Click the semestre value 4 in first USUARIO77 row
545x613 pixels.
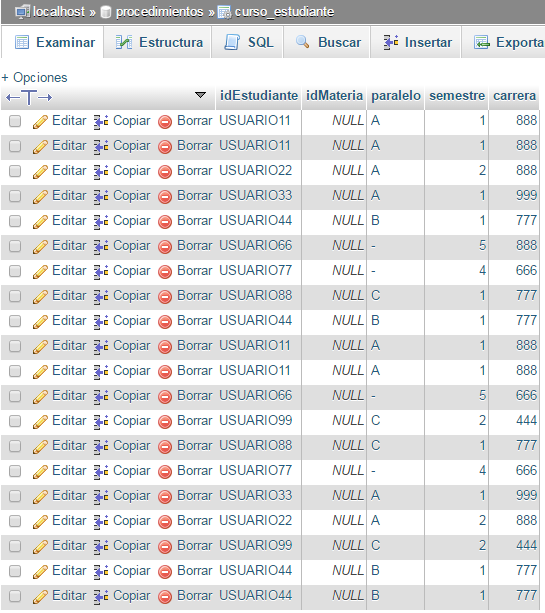click(x=482, y=271)
